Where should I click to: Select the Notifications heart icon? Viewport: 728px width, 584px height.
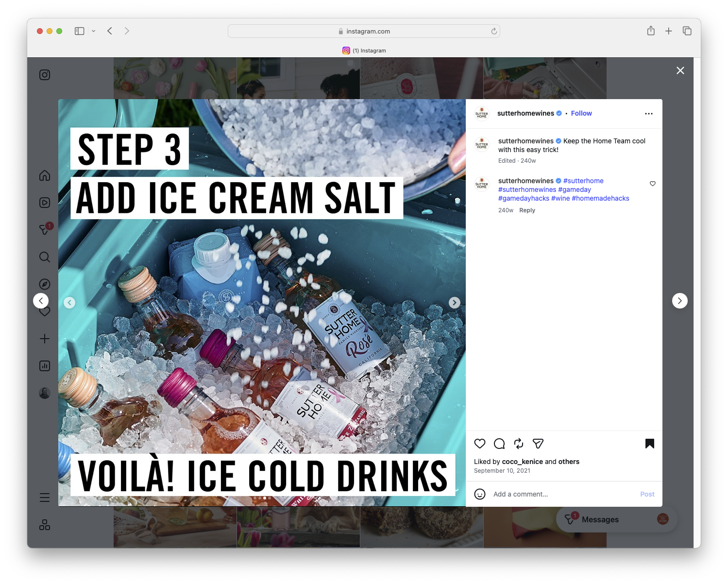(44, 311)
